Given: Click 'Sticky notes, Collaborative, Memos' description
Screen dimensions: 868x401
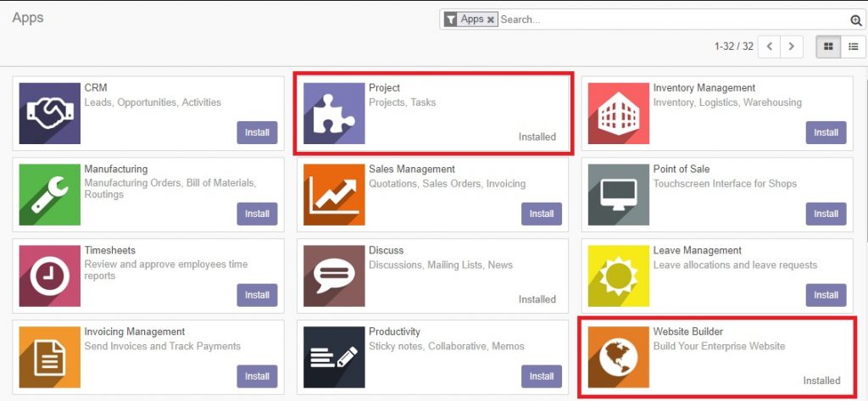Looking at the screenshot, I should [x=447, y=346].
